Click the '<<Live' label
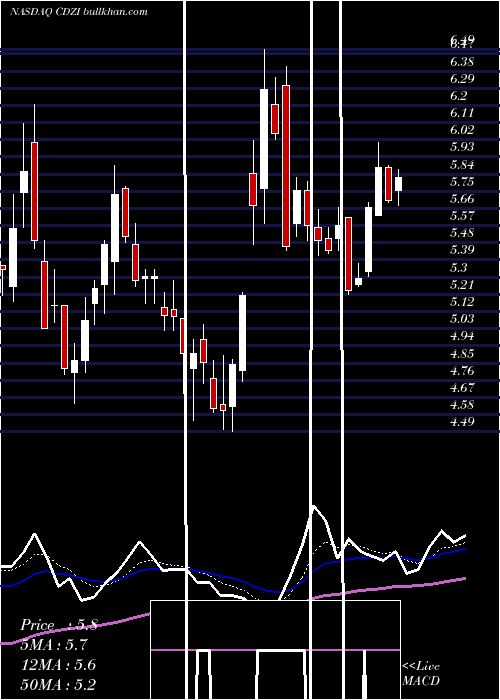The height and width of the screenshot is (700, 500). pyautogui.click(x=421, y=667)
